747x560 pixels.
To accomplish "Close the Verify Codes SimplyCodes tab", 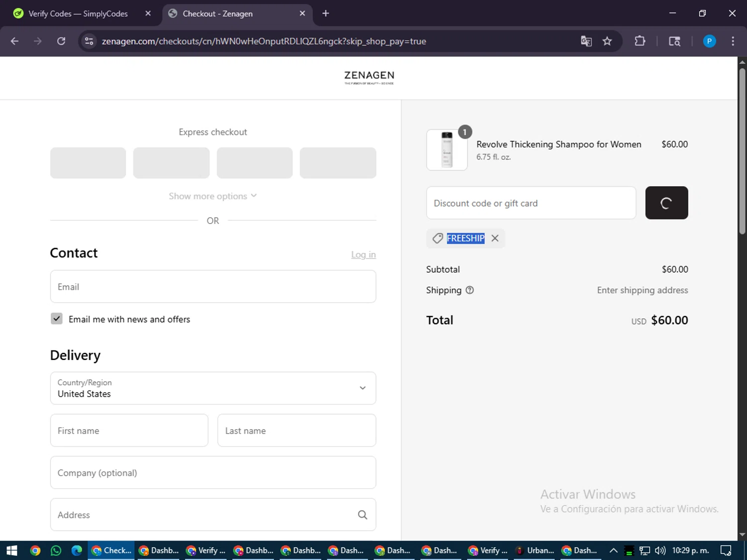I will [x=148, y=13].
